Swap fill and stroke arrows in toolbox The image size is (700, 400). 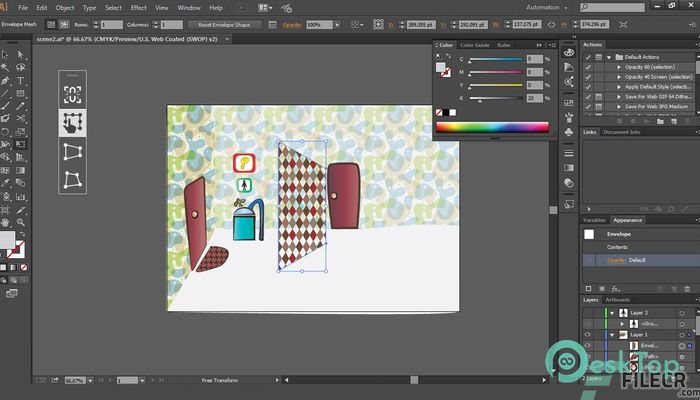click(22, 234)
